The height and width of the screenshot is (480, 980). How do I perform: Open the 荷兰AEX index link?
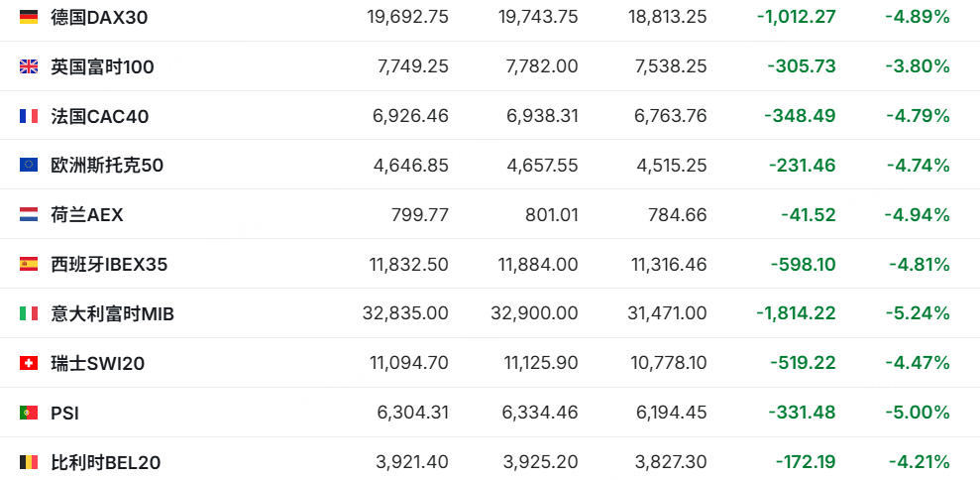(x=87, y=215)
